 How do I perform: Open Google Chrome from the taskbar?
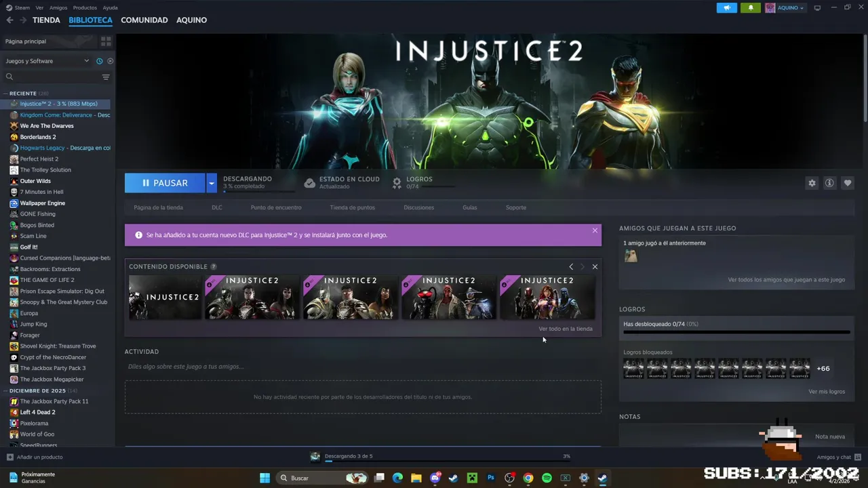[528, 478]
